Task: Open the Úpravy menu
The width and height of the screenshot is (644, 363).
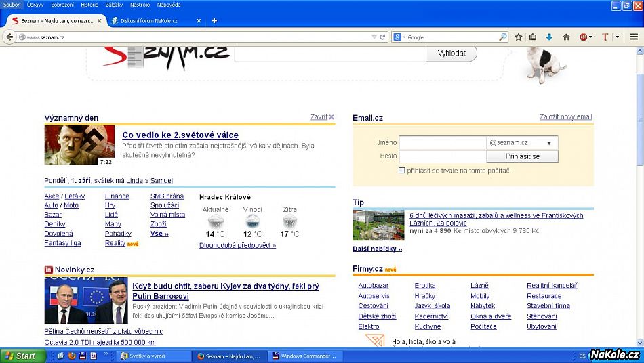Action: point(35,5)
